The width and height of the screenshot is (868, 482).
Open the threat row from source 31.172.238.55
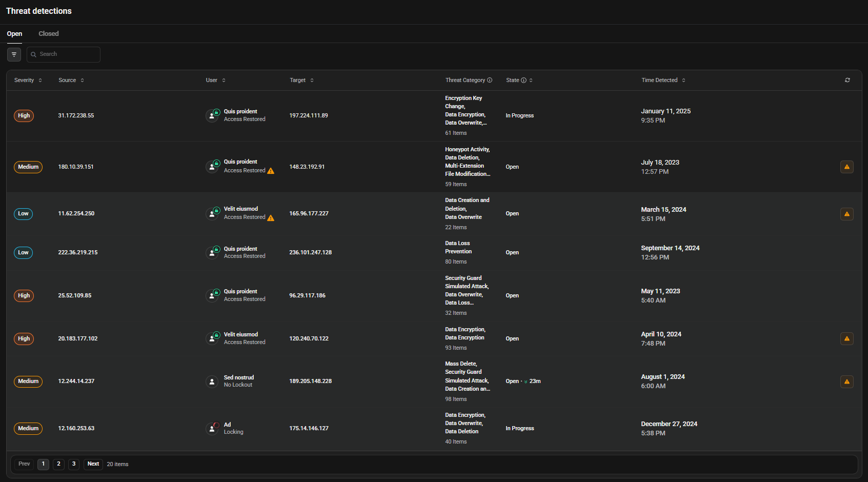pos(76,116)
